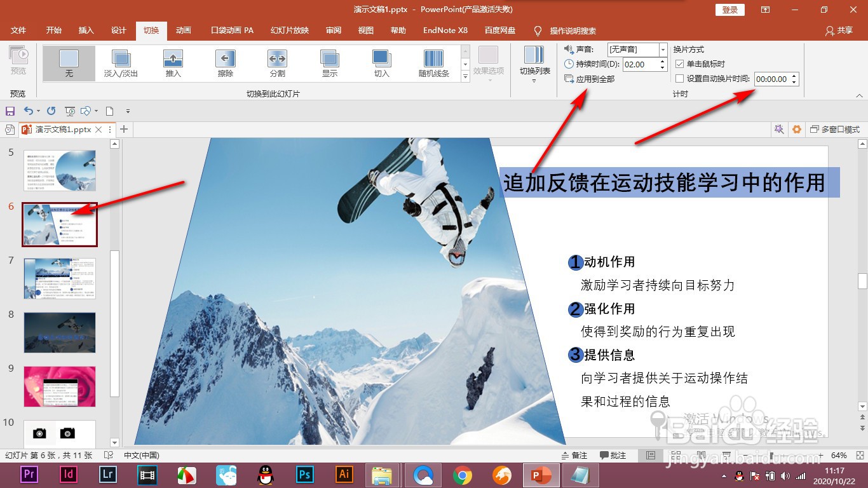Screen dimensions: 868x488
Task: Switch to the 设计 design tab
Action: click(119, 30)
